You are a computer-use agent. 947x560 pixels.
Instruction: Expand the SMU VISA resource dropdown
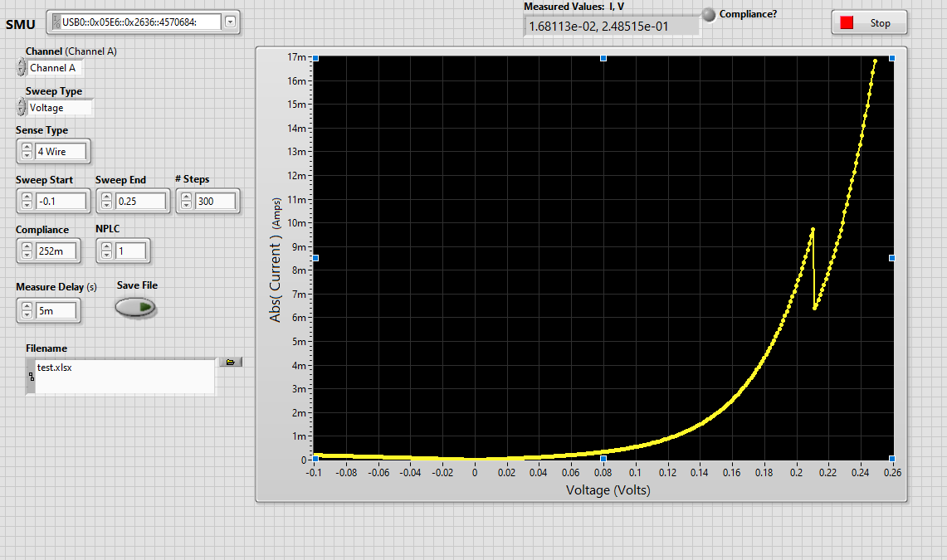click(230, 22)
